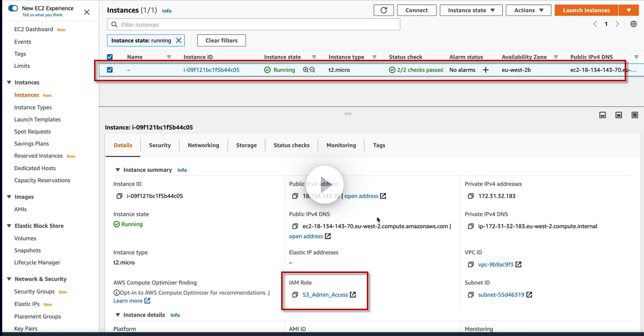The image size is (644, 336).
Task: Open vpc-9b9ac9f3 external link icon
Action: coord(519,265)
